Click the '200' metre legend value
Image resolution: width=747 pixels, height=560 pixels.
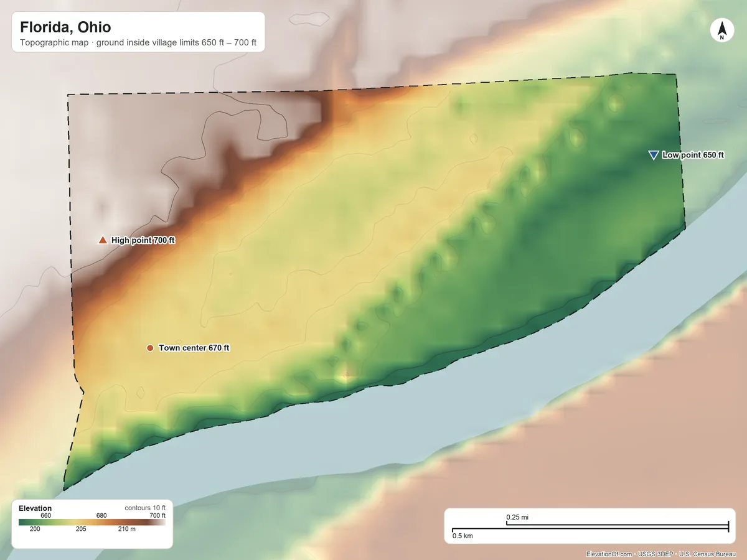(x=34, y=529)
